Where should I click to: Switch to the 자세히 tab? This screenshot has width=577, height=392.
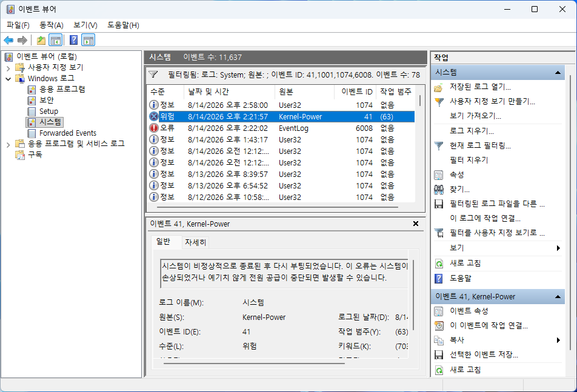coord(195,242)
